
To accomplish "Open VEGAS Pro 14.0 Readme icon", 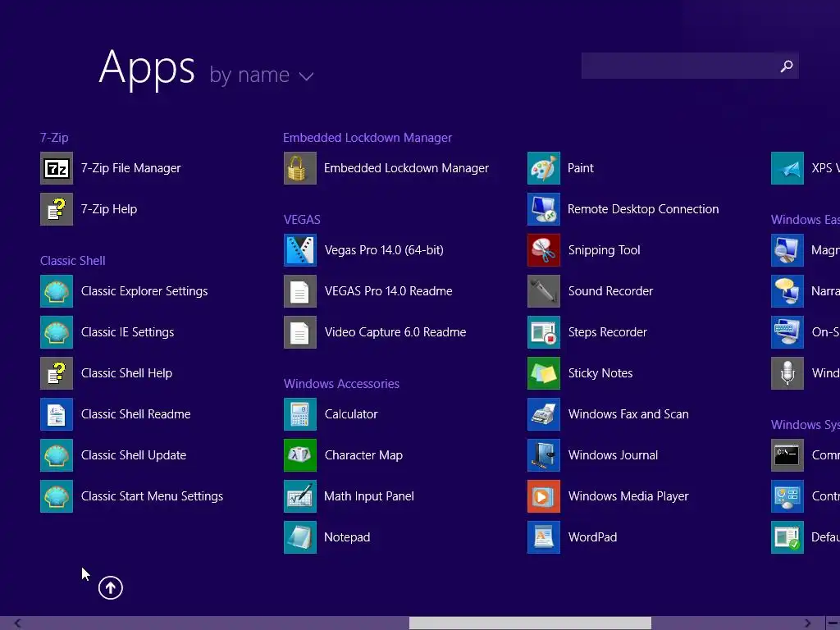I will pyautogui.click(x=300, y=291).
